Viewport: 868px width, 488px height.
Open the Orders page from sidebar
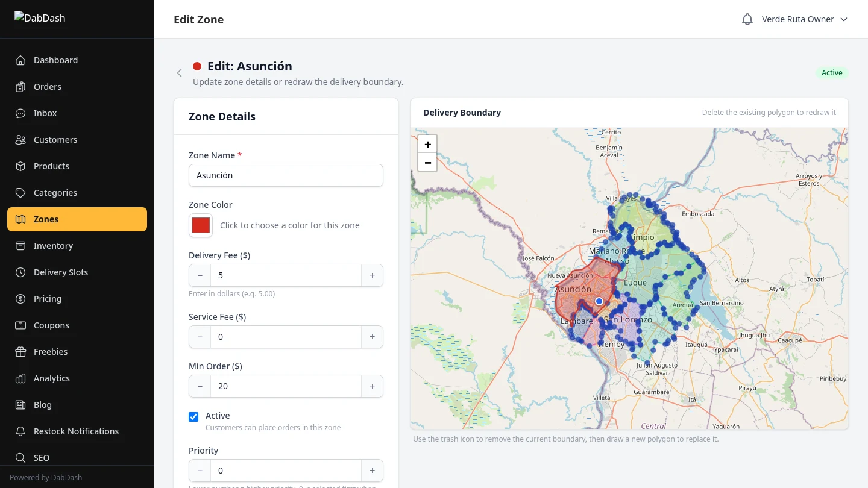coord(48,87)
